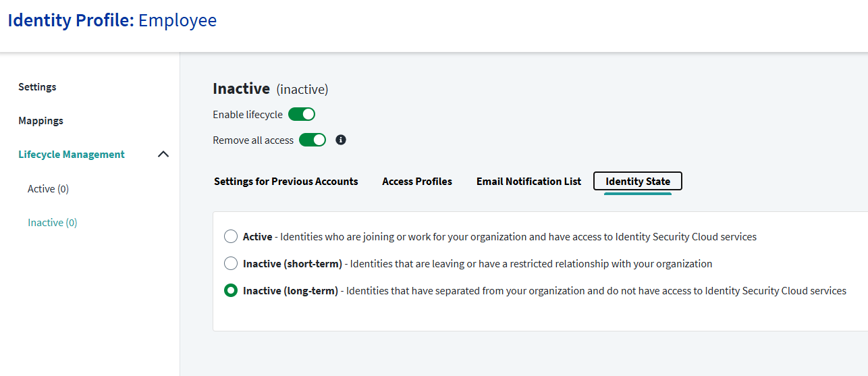Click the Inactive (inactive) heading text
This screenshot has width=868, height=376.
coord(270,88)
